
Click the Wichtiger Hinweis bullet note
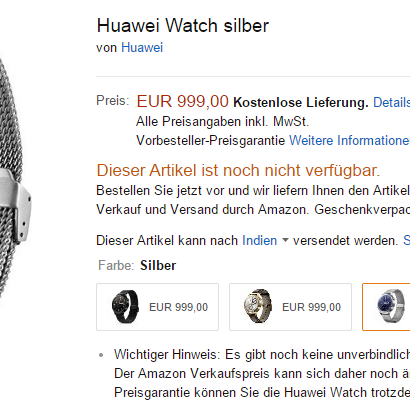[262, 373]
